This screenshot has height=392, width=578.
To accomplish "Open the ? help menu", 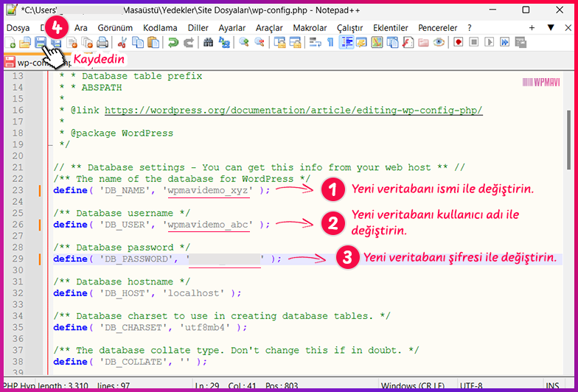I will 469,28.
